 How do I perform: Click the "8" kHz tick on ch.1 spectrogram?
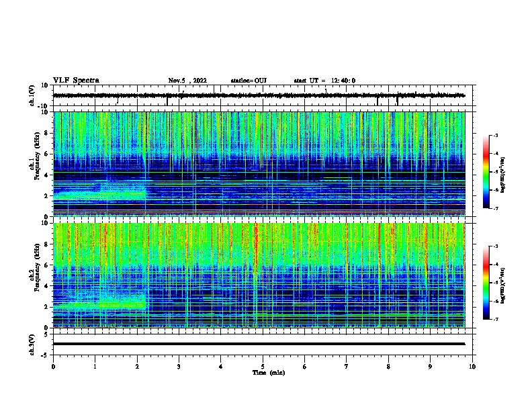click(x=46, y=133)
